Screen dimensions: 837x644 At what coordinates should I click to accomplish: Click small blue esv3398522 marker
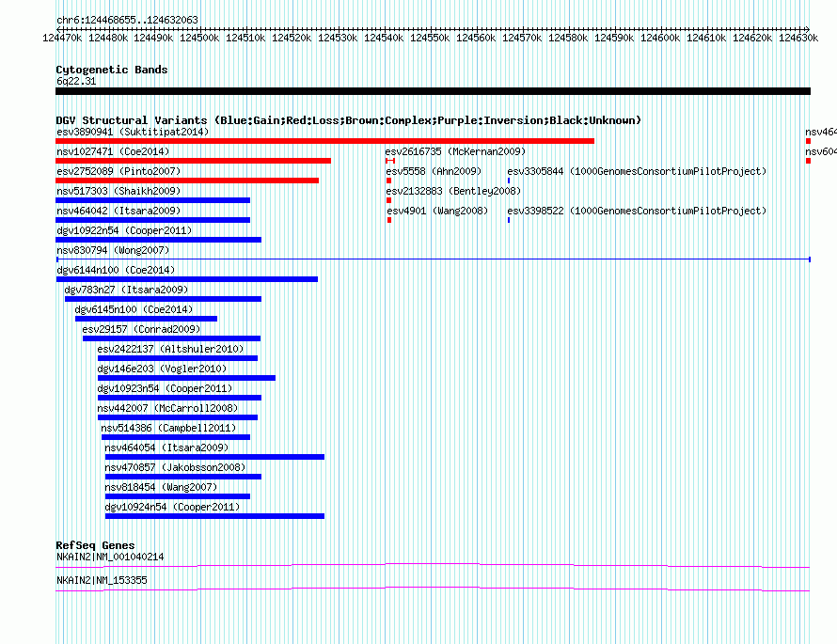509,220
